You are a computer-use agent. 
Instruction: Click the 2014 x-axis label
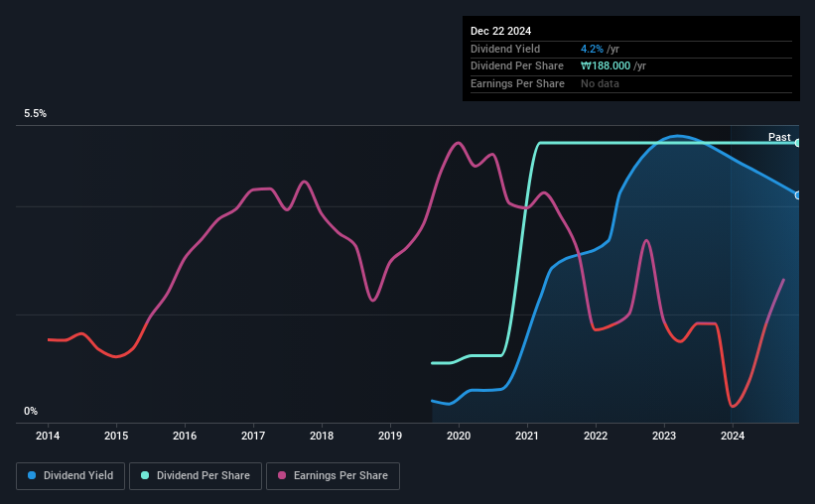[48, 436]
